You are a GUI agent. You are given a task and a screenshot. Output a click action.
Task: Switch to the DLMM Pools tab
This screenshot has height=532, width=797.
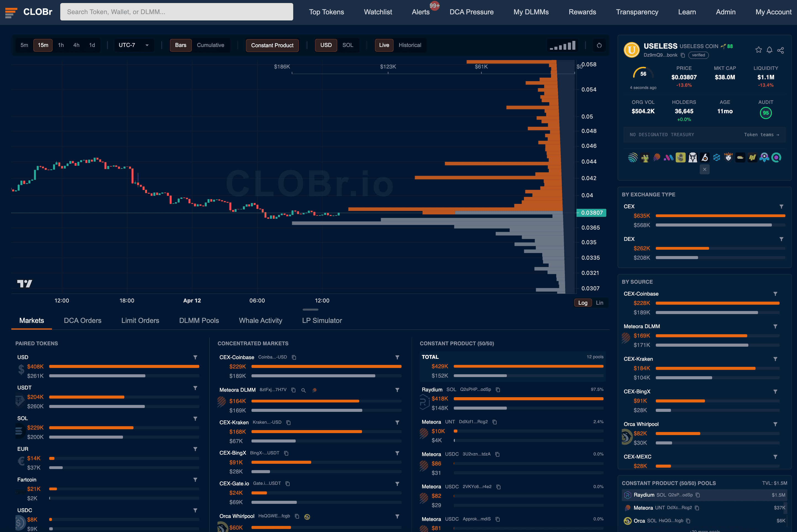click(x=199, y=320)
